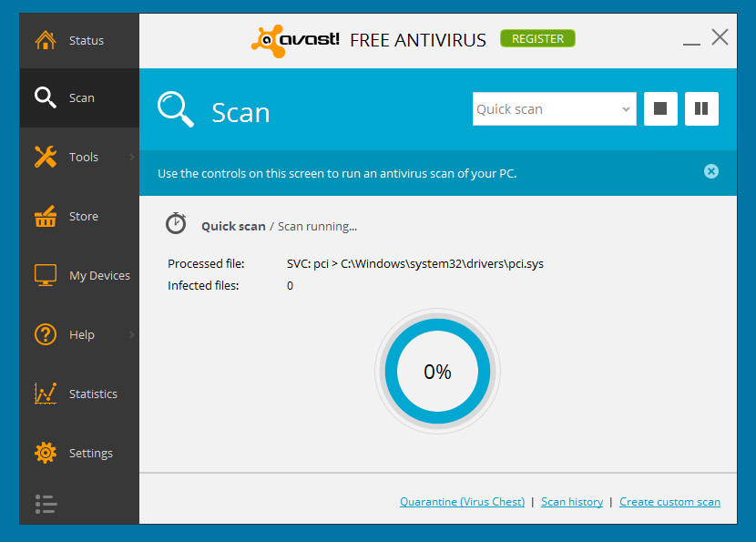Pause the running scan

click(701, 109)
